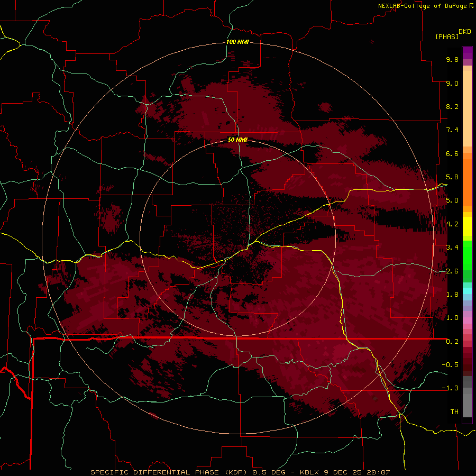Click the DKD unit label above the scale

coord(465,32)
